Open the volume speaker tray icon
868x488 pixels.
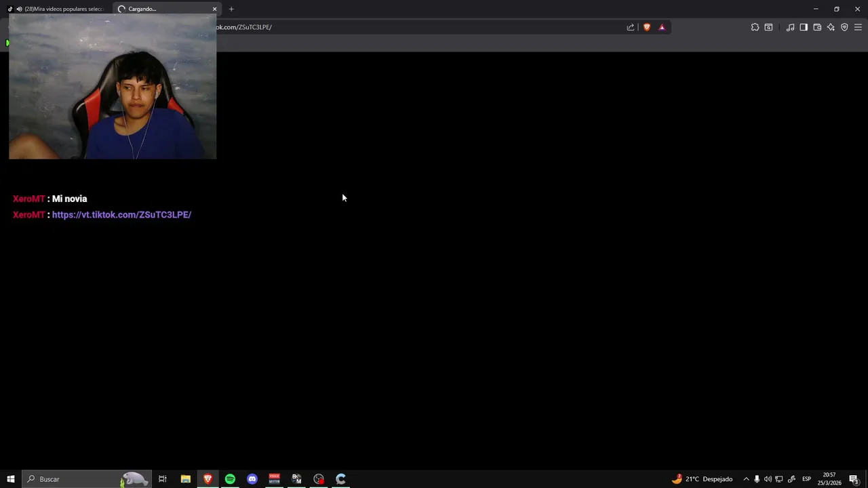tap(768, 479)
